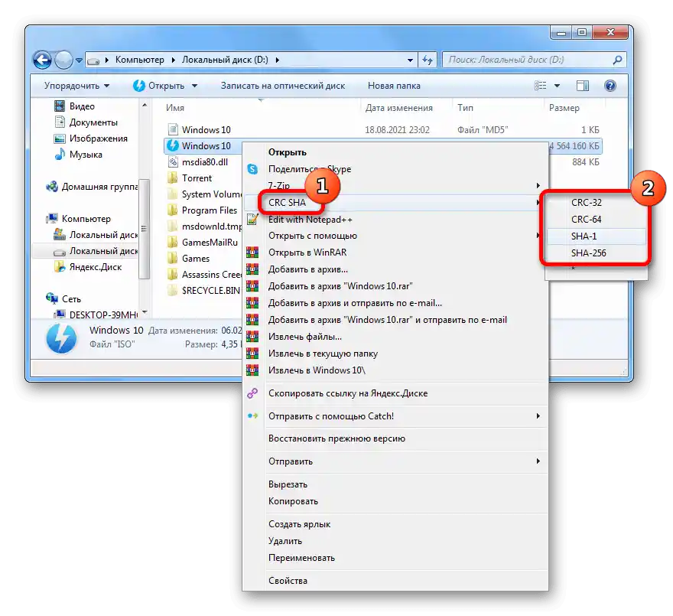Image resolution: width=673 pixels, height=616 pixels.
Task: Change the view with the view icon
Action: coord(541,86)
